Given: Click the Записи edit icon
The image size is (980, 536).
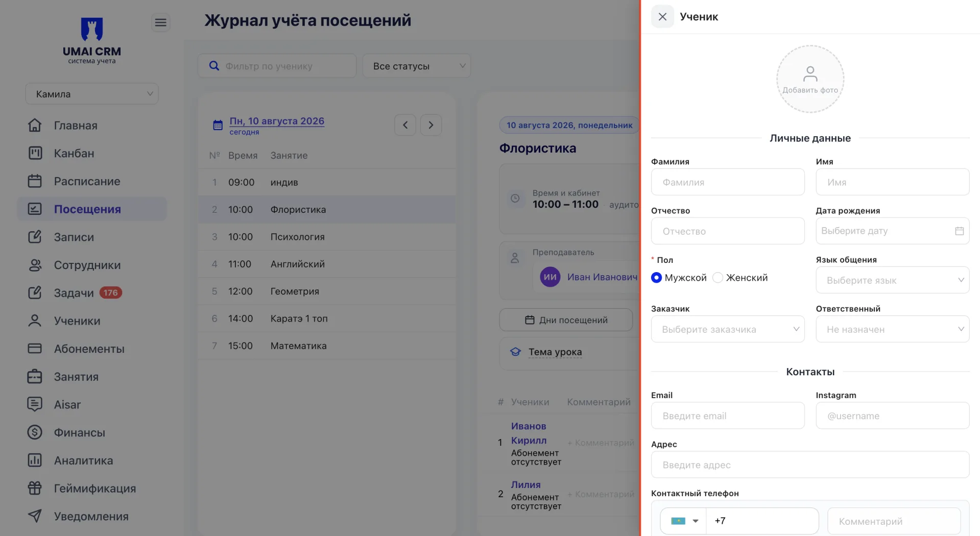Looking at the screenshot, I should coord(35,237).
